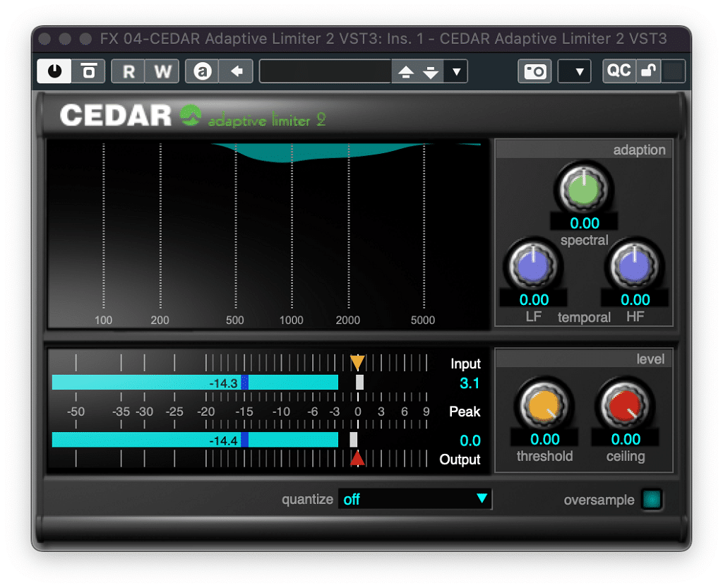Open the quantize dropdown set to off

[x=415, y=499]
